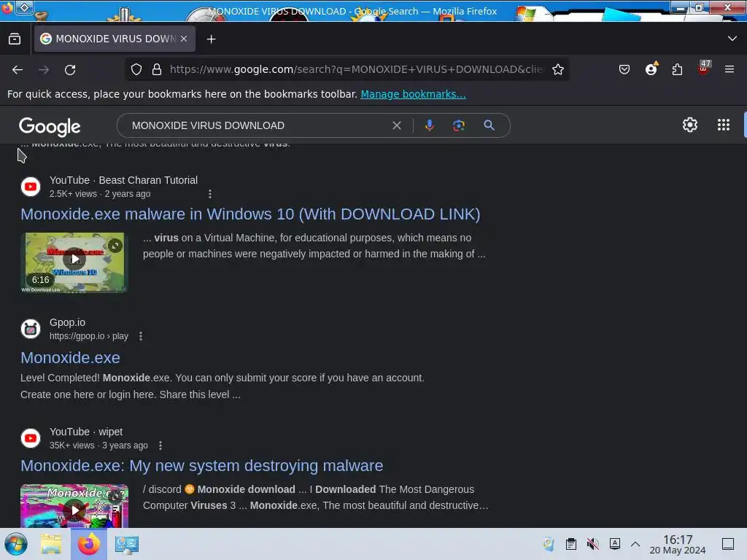Image resolution: width=747 pixels, height=560 pixels.
Task: Open options for the wipet YouTube result
Action: pyautogui.click(x=160, y=446)
